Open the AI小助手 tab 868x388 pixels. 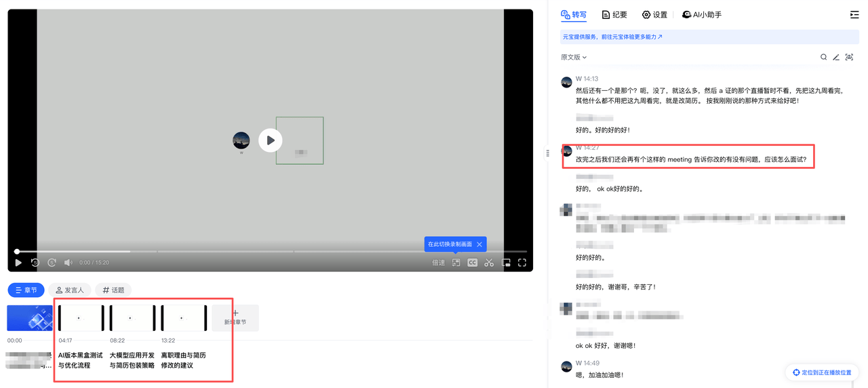coord(702,14)
